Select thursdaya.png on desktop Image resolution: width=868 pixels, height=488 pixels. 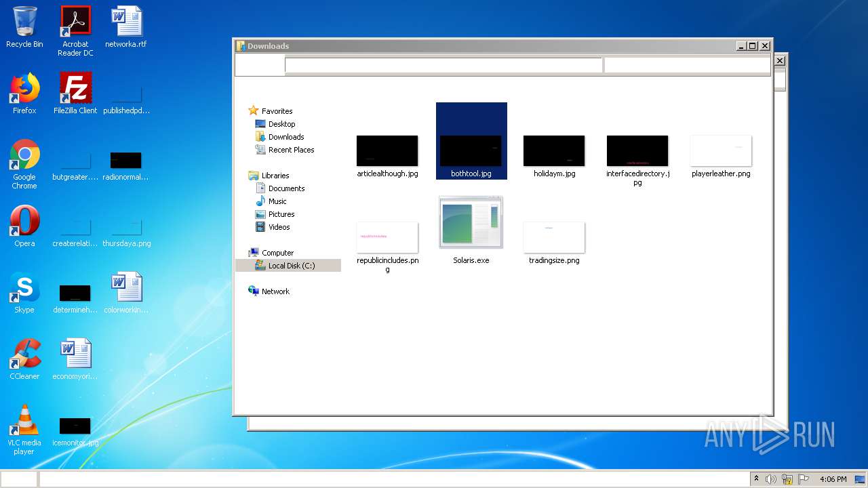(126, 233)
